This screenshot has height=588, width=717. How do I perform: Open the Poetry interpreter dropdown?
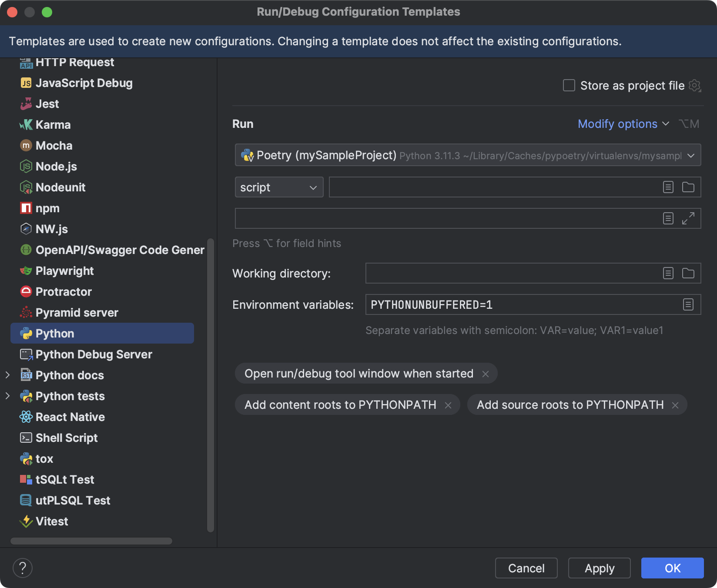point(691,155)
